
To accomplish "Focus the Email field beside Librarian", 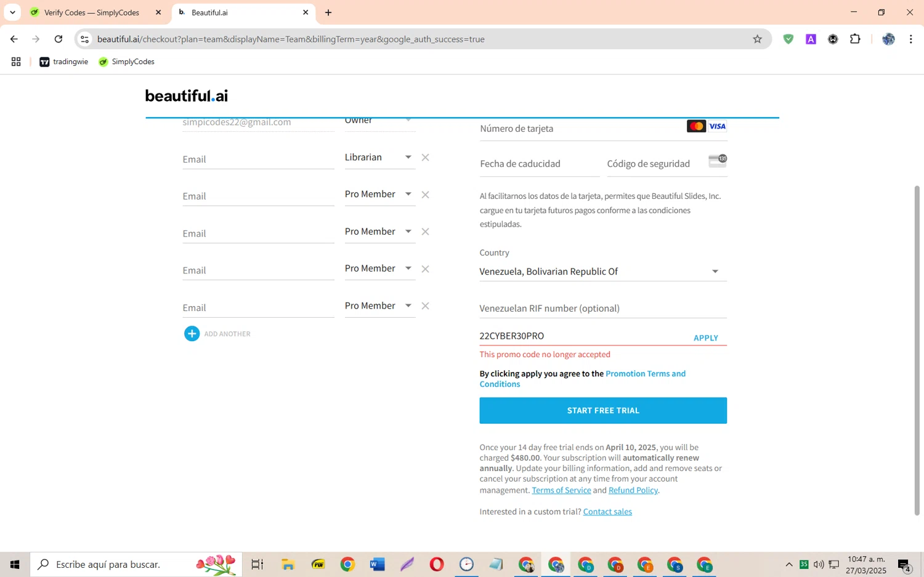I will coord(258,159).
